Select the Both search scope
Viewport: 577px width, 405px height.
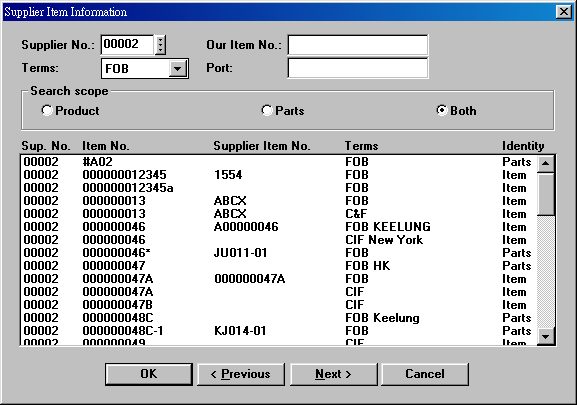pos(442,110)
